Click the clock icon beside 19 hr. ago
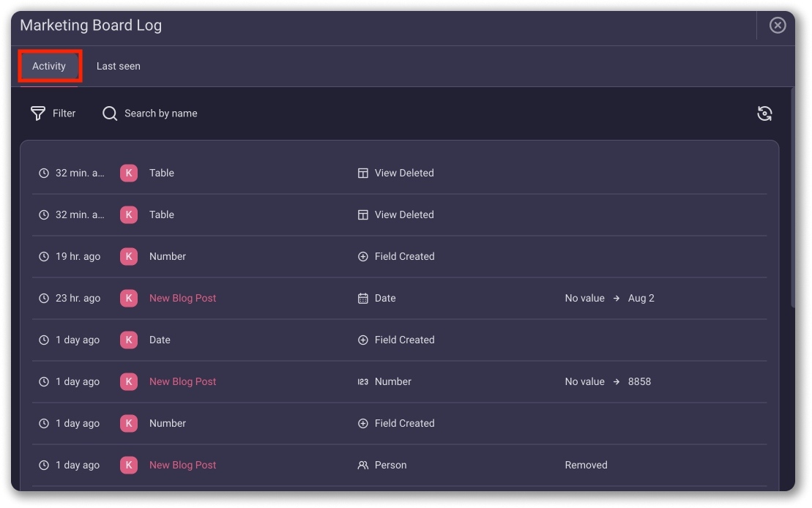Screen dimensions: 812x508 (44, 256)
